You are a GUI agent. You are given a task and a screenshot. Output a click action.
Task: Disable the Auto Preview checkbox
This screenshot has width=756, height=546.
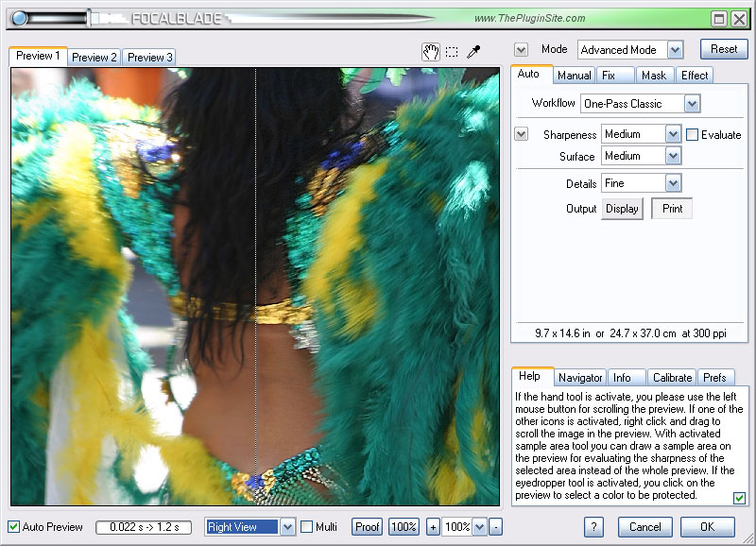14,526
